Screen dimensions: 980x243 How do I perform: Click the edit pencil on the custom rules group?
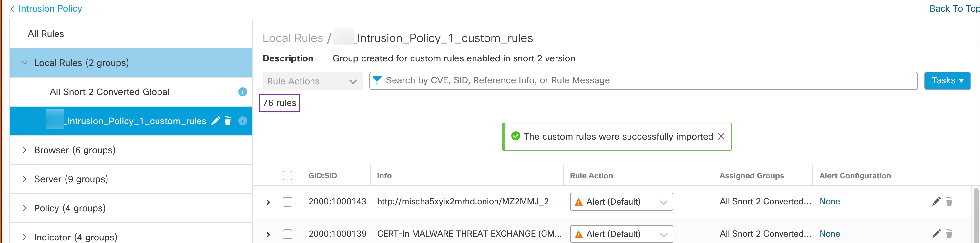coord(215,121)
